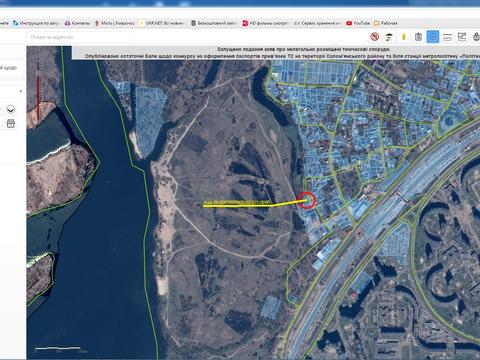Open the layers list icon in toolbar
Viewport: 480px width, 360px height.
(x=462, y=37)
